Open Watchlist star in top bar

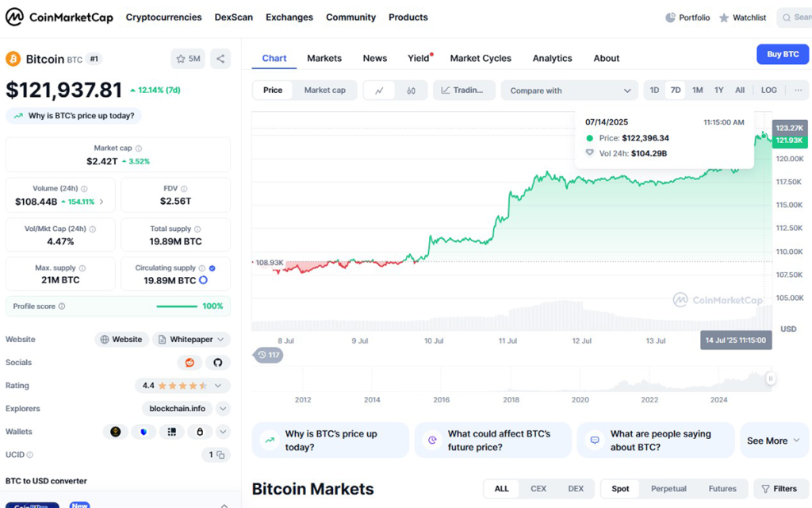click(724, 17)
